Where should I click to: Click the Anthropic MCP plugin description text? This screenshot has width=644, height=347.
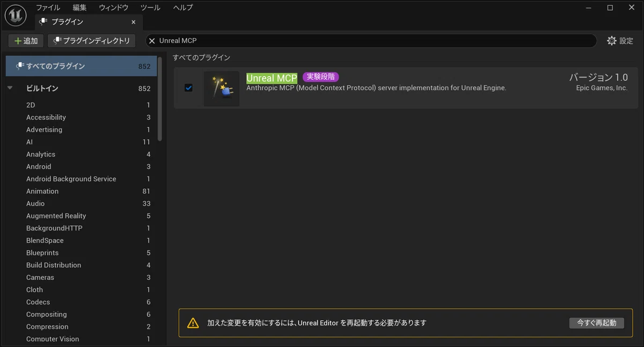[x=376, y=88]
